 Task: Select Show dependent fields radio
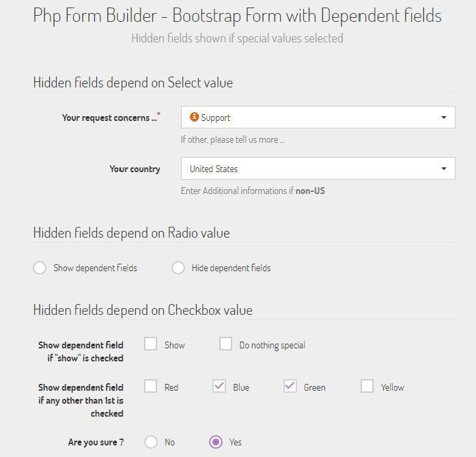pos(40,268)
